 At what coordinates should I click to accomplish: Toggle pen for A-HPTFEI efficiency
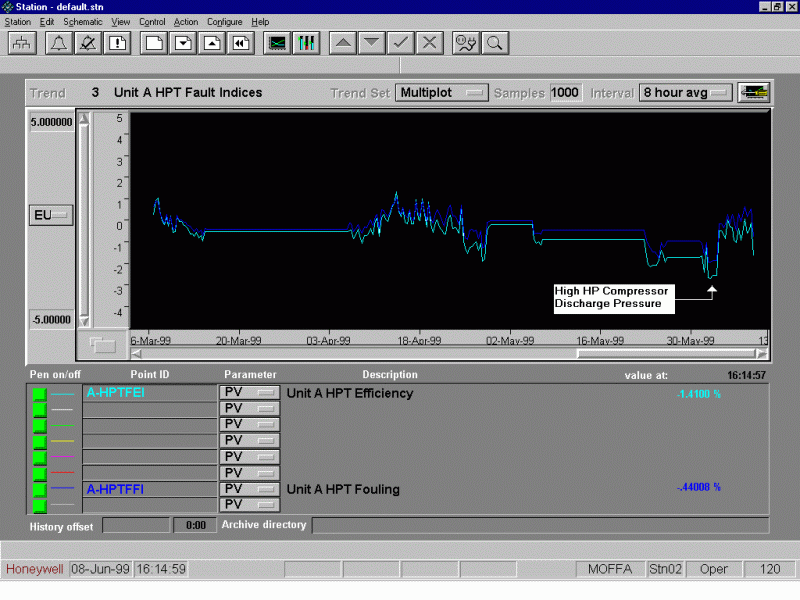click(x=40, y=394)
